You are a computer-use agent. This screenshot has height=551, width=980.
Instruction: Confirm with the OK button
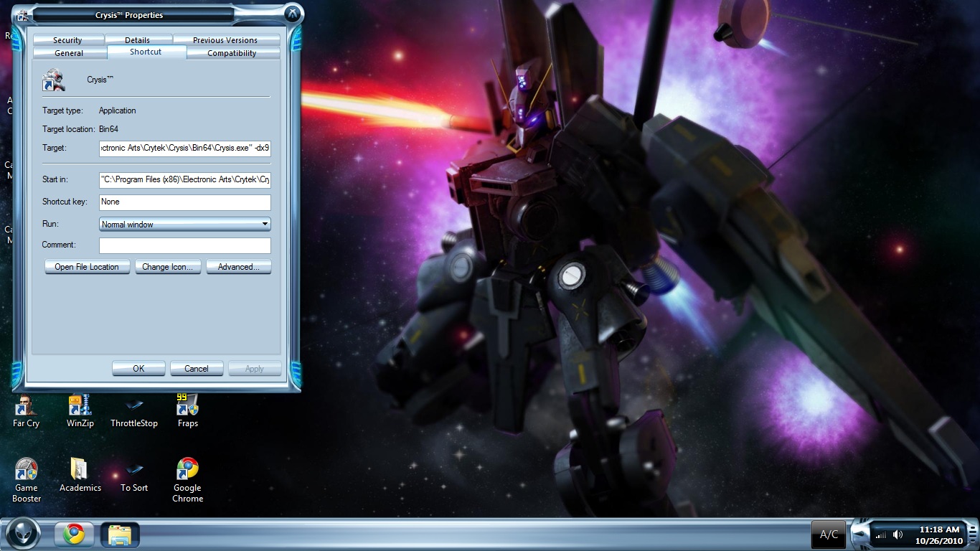tap(138, 369)
